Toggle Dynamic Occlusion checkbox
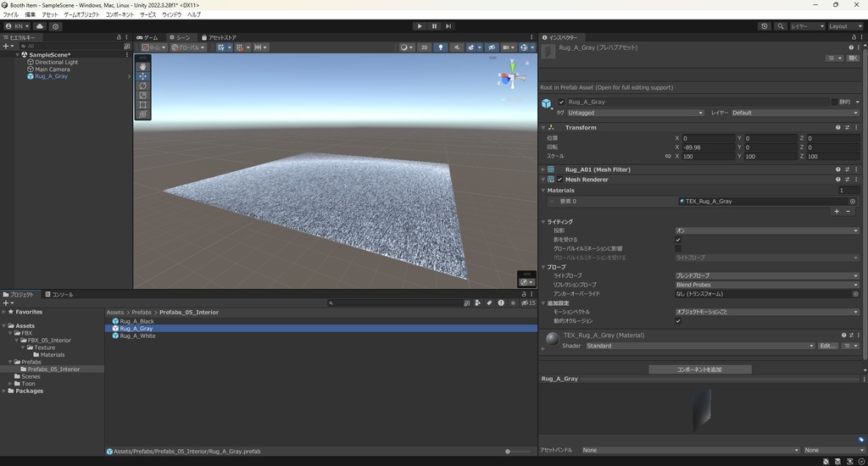 point(678,321)
